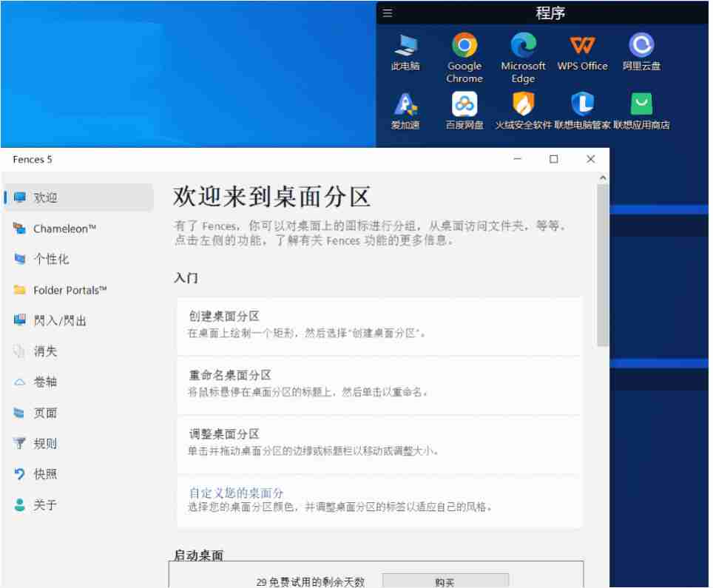Image resolution: width=713 pixels, height=588 pixels.
Task: Launch Google Chrome from the 程序 fence
Action: click(464, 58)
